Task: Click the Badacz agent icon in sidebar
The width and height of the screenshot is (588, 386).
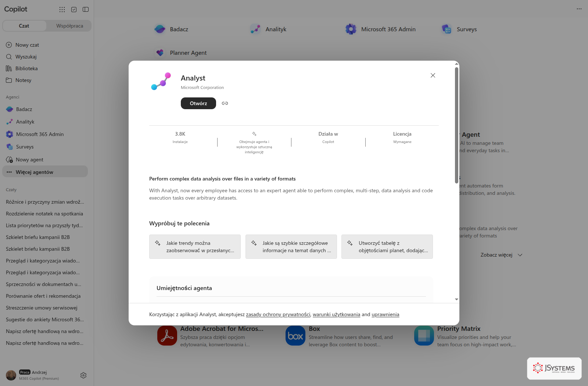Action: [x=10, y=109]
